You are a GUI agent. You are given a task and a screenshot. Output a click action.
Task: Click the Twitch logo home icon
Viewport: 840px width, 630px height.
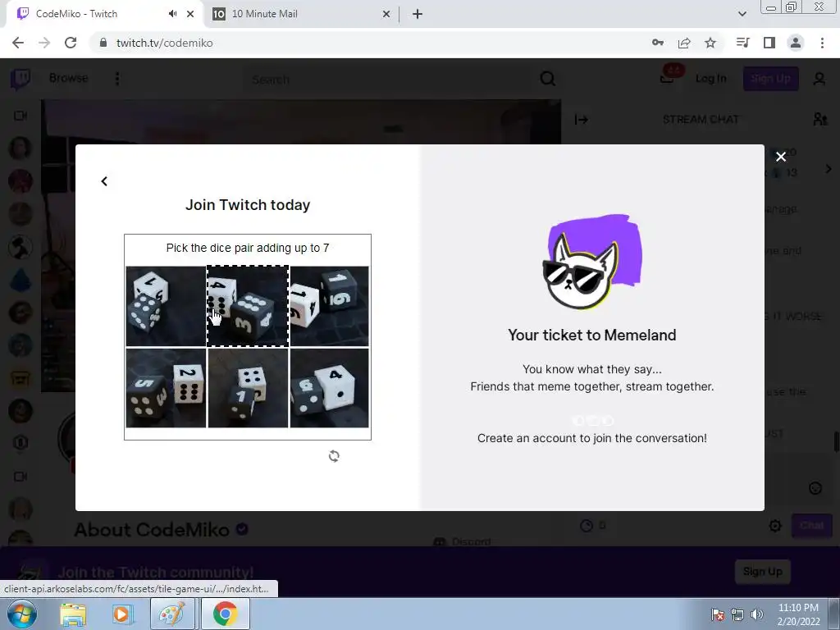[21, 79]
